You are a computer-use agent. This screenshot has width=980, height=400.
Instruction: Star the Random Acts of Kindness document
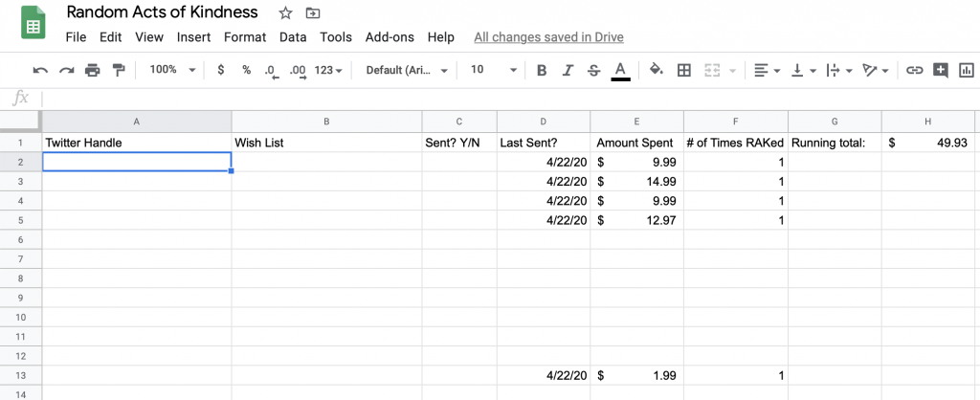[285, 12]
